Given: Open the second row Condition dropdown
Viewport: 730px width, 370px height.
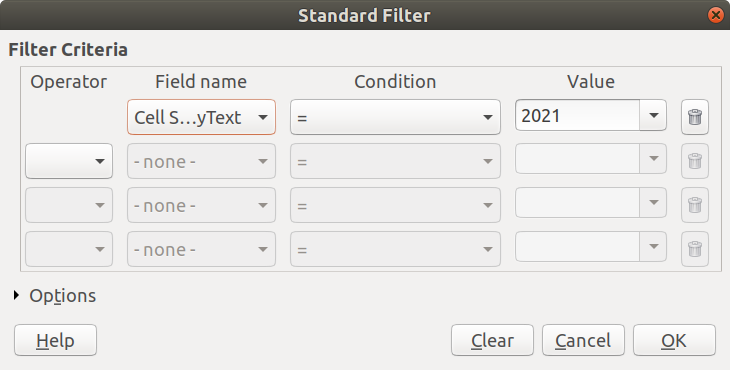Looking at the screenshot, I should point(395,161).
